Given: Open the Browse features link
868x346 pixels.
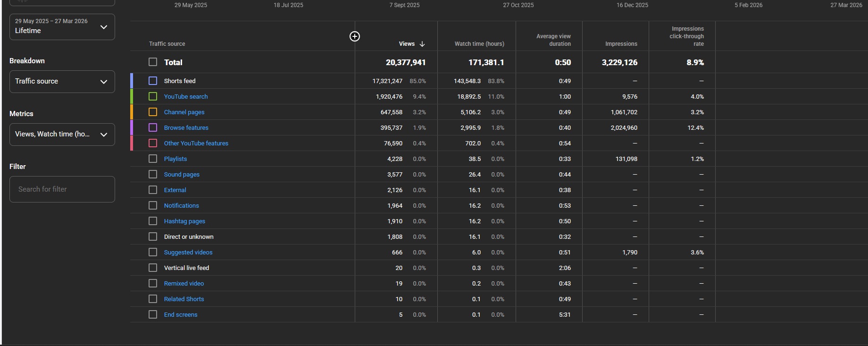Looking at the screenshot, I should (186, 128).
